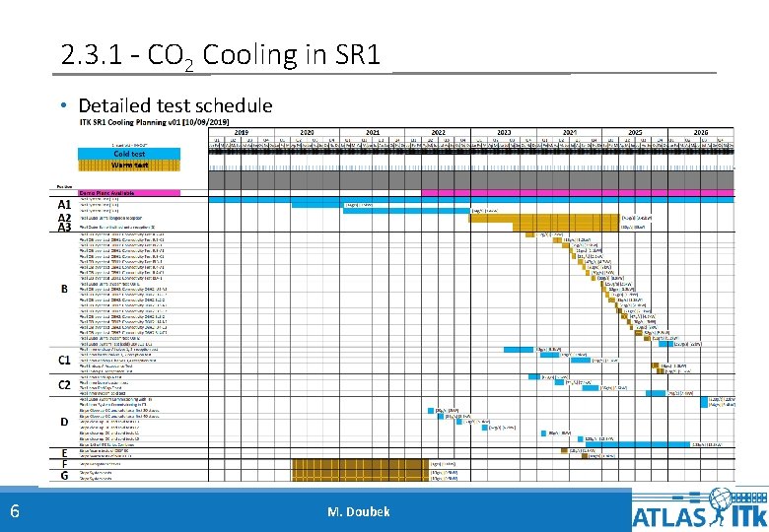This screenshot has height=532, width=769.
Task: Click the author name "M. Doubek"
Action: point(359,512)
